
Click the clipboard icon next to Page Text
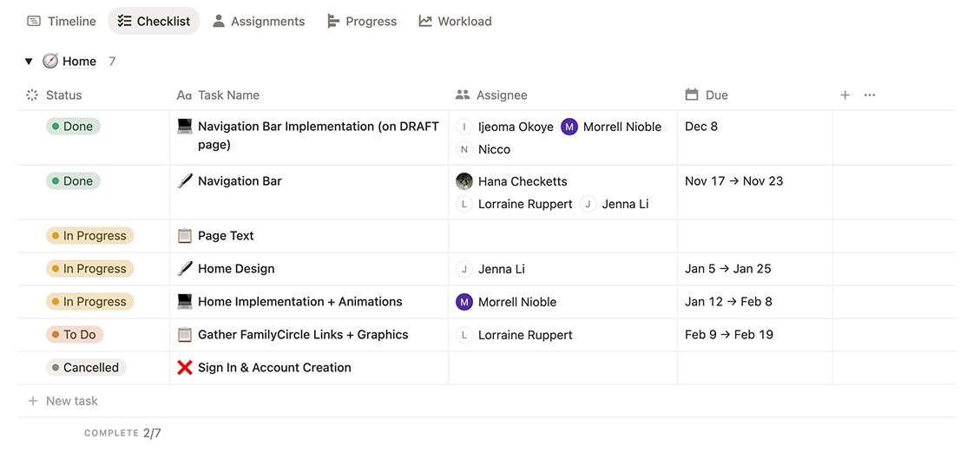[x=184, y=236]
